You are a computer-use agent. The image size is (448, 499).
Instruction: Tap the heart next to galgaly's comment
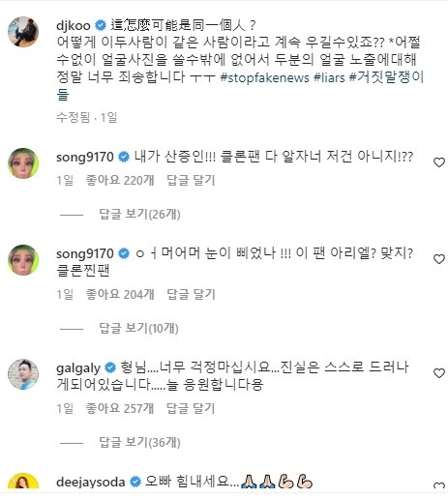[439, 373]
